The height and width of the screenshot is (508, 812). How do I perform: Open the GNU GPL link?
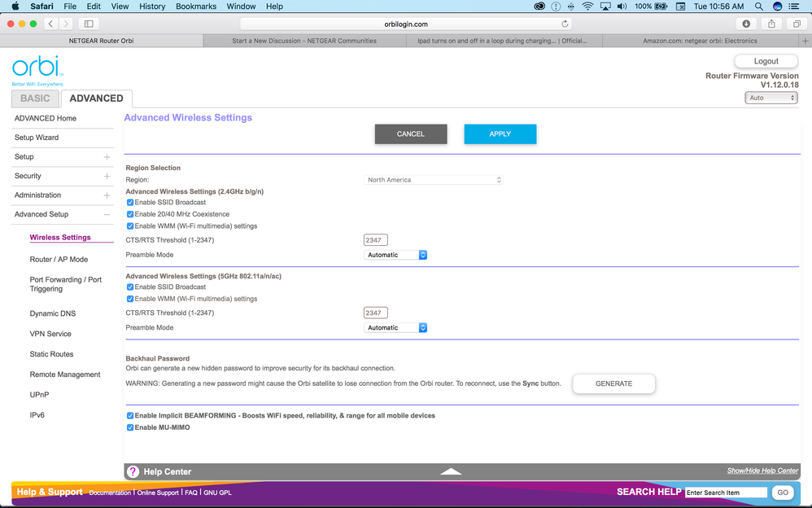(217, 493)
